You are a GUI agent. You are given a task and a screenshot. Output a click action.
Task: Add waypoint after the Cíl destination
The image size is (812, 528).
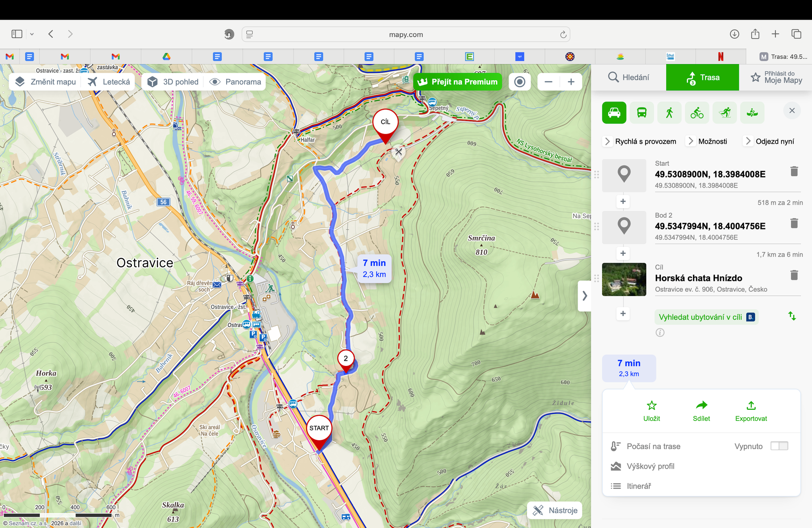point(623,314)
